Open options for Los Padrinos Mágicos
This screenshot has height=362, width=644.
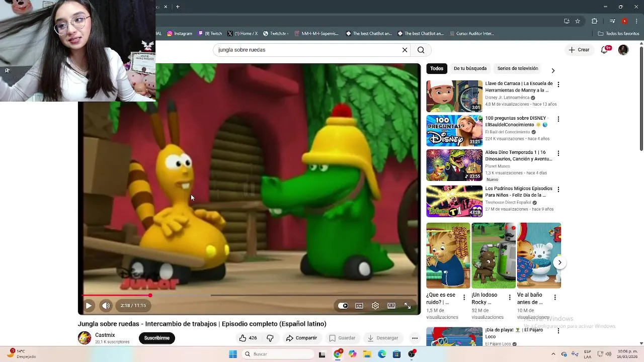558,190
